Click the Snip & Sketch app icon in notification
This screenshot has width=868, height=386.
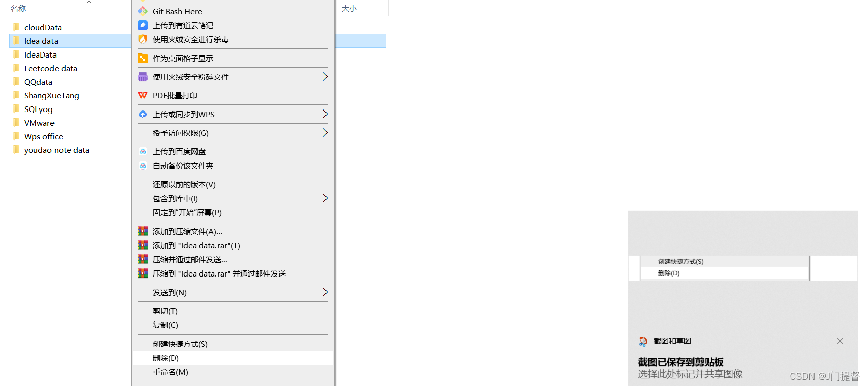pyautogui.click(x=643, y=341)
